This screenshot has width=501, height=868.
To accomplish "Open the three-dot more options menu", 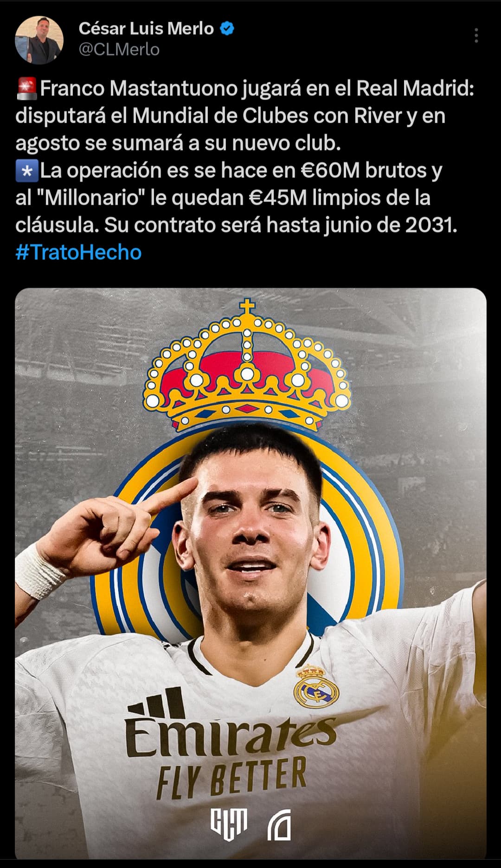I will (x=476, y=36).
